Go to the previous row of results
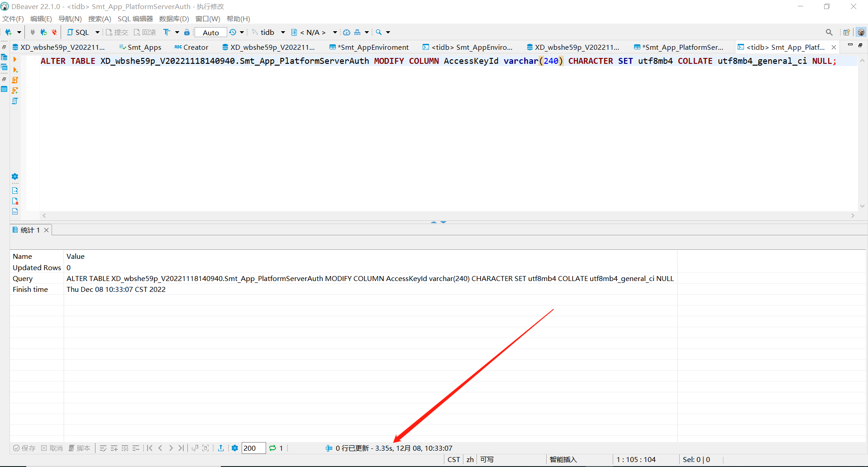Image resolution: width=868 pixels, height=467 pixels. pyautogui.click(x=160, y=448)
